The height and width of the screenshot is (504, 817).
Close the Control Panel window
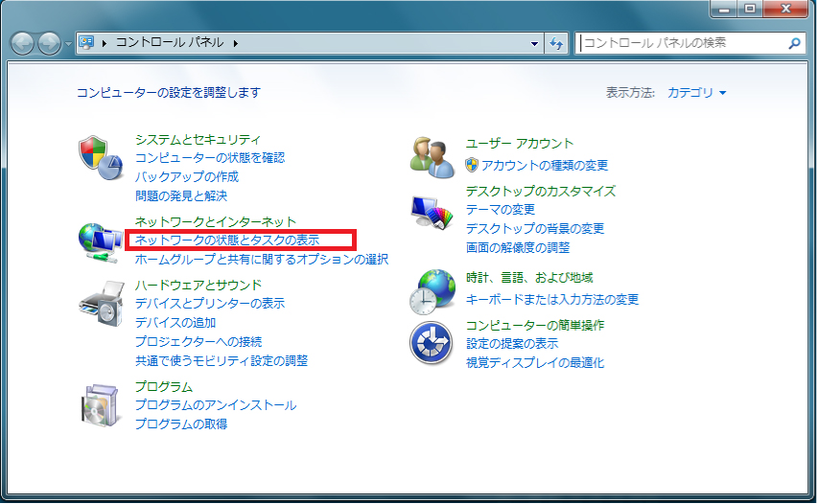785,9
